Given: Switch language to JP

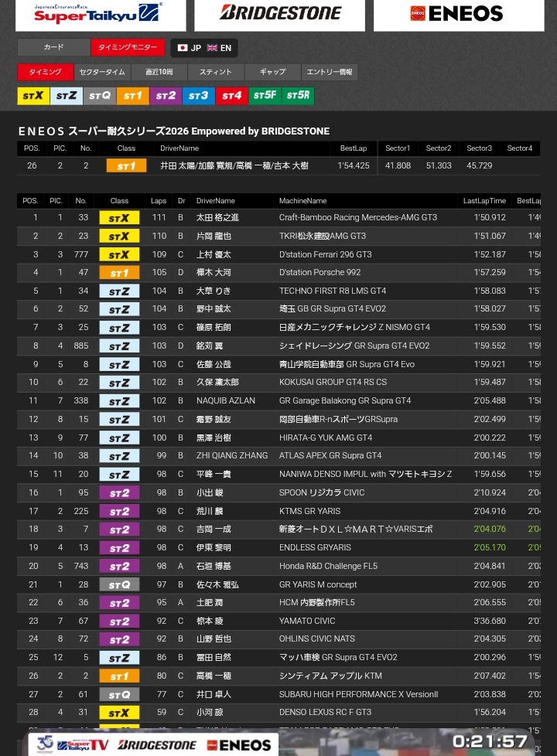Looking at the screenshot, I should click(x=190, y=48).
